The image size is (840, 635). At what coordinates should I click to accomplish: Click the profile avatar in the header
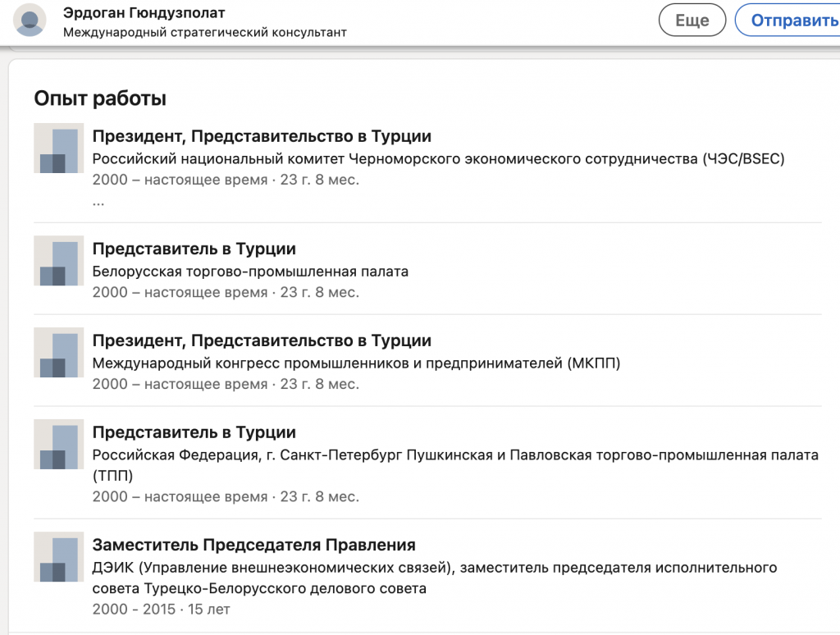point(30,21)
